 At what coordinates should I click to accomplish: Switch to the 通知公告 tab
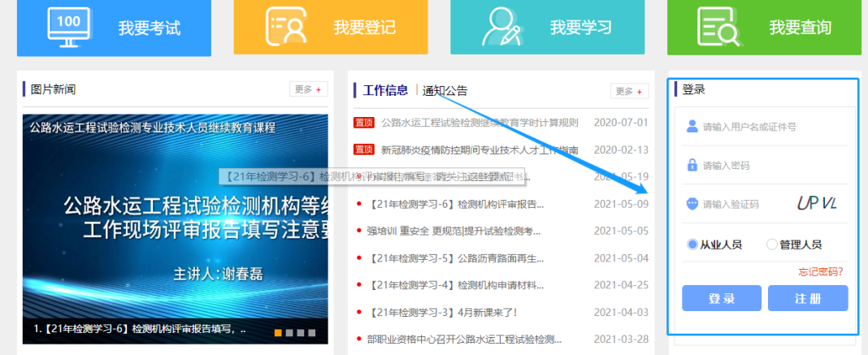[x=445, y=90]
